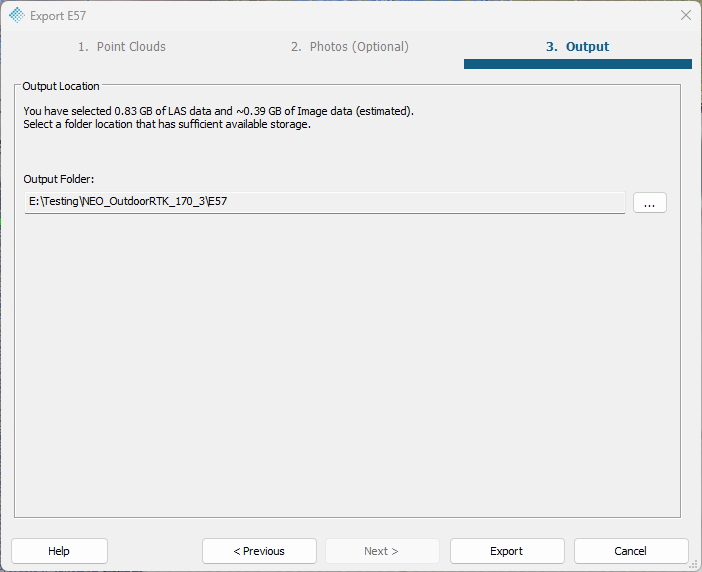Viewport: 702px width, 572px height.
Task: Click the LAS data size estimate text
Action: tap(218, 111)
